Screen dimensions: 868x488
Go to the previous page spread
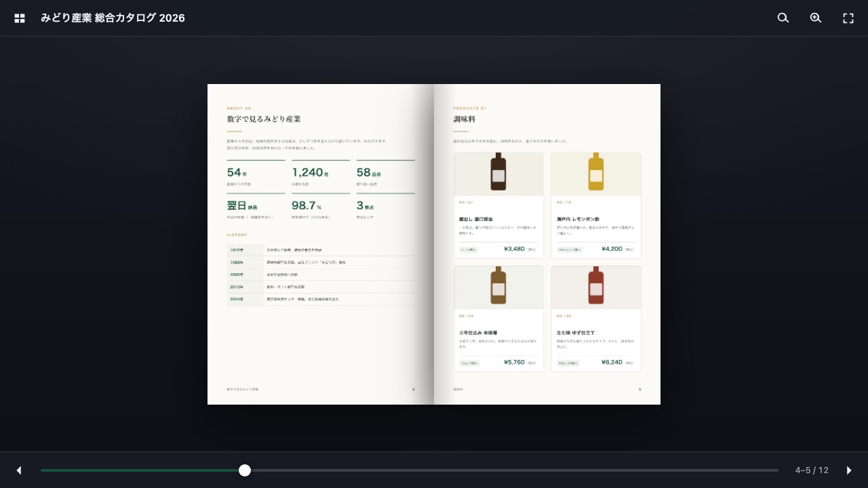[x=19, y=470]
